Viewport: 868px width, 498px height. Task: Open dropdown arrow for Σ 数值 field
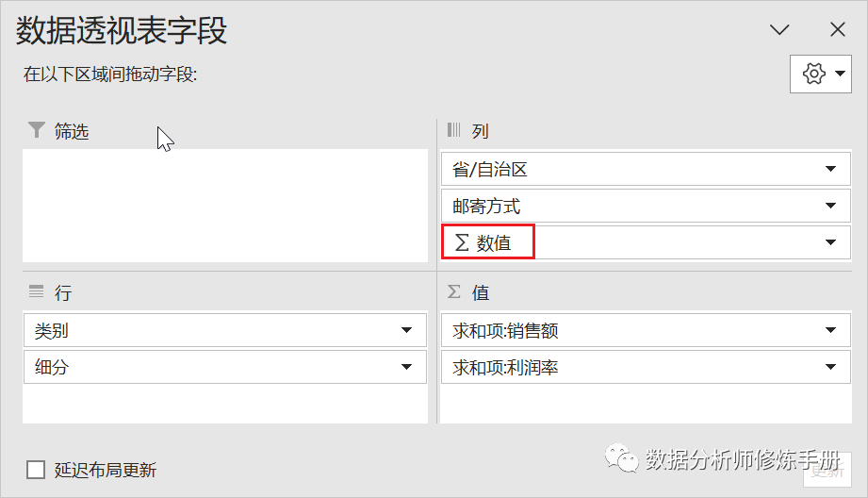click(830, 242)
